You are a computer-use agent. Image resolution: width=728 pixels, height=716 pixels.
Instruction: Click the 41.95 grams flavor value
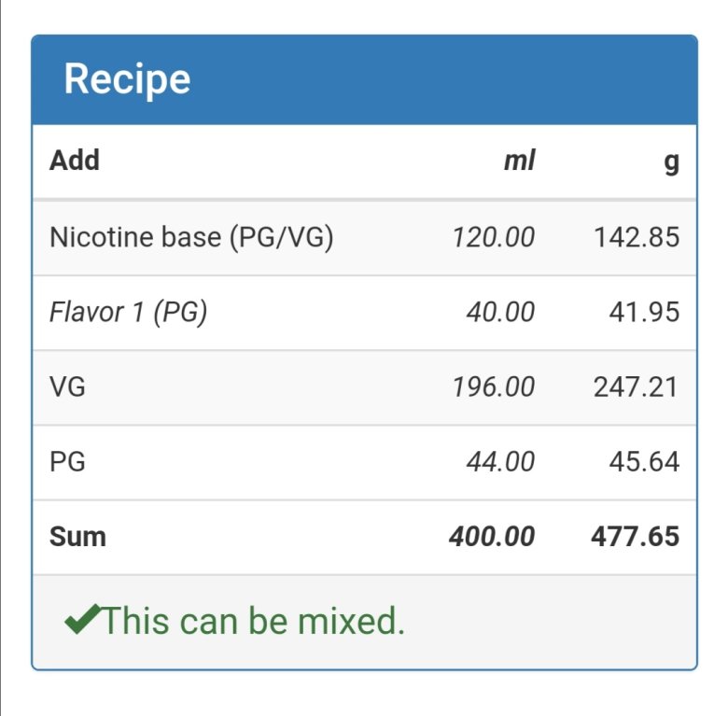(644, 312)
